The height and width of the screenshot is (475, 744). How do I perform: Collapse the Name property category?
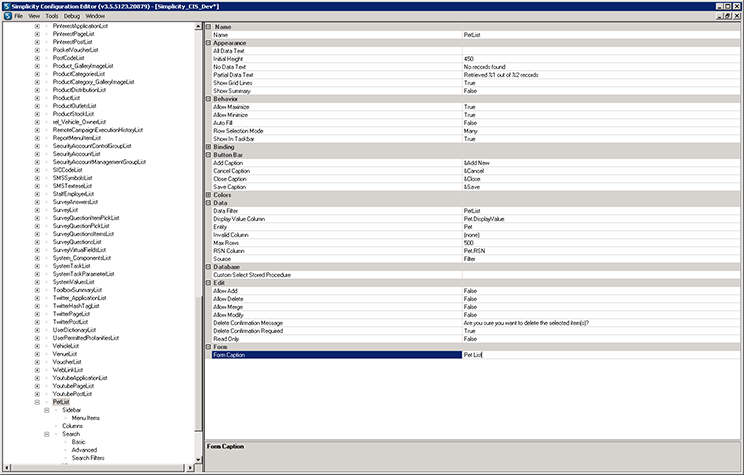pyautogui.click(x=208, y=27)
